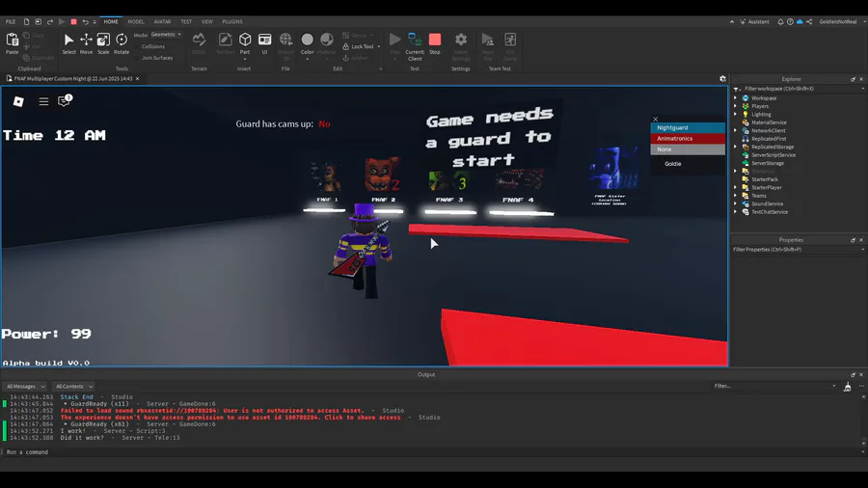Open the help question mark icon
The height and width of the screenshot is (488, 868).
click(x=790, y=21)
